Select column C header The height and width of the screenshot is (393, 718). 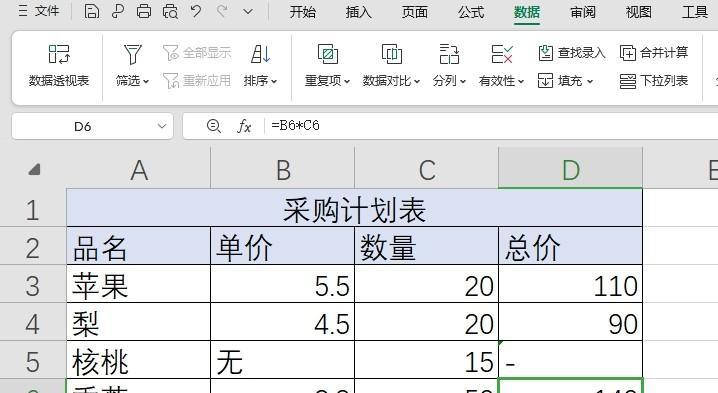pyautogui.click(x=427, y=170)
